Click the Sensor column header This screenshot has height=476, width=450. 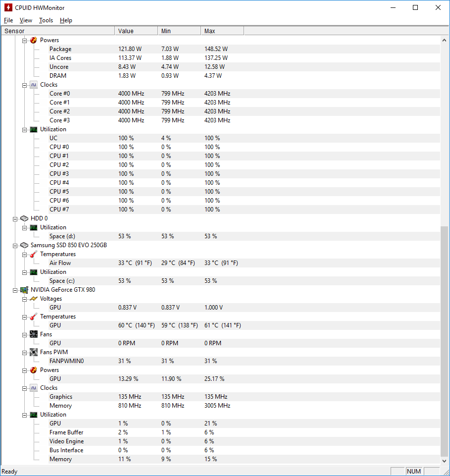point(58,31)
